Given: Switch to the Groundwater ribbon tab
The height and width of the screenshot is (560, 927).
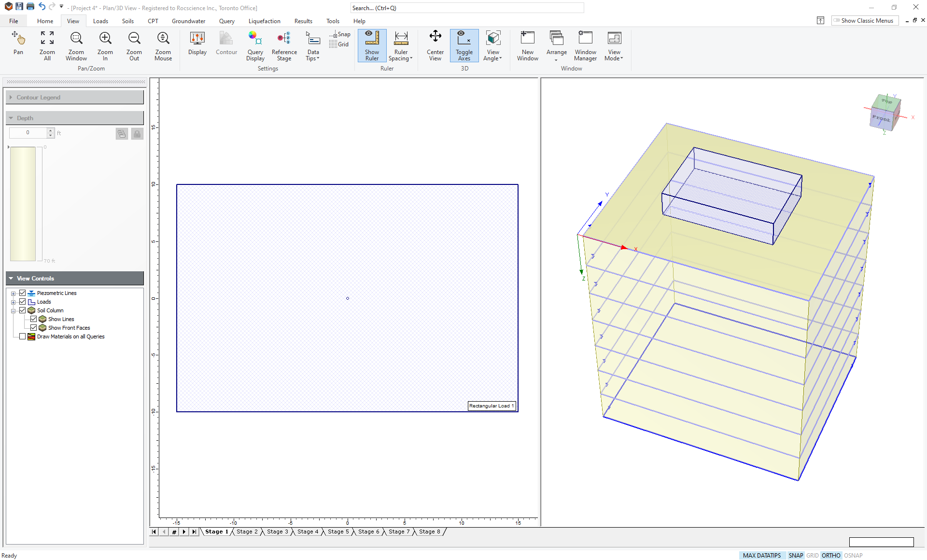Looking at the screenshot, I should [x=188, y=21].
